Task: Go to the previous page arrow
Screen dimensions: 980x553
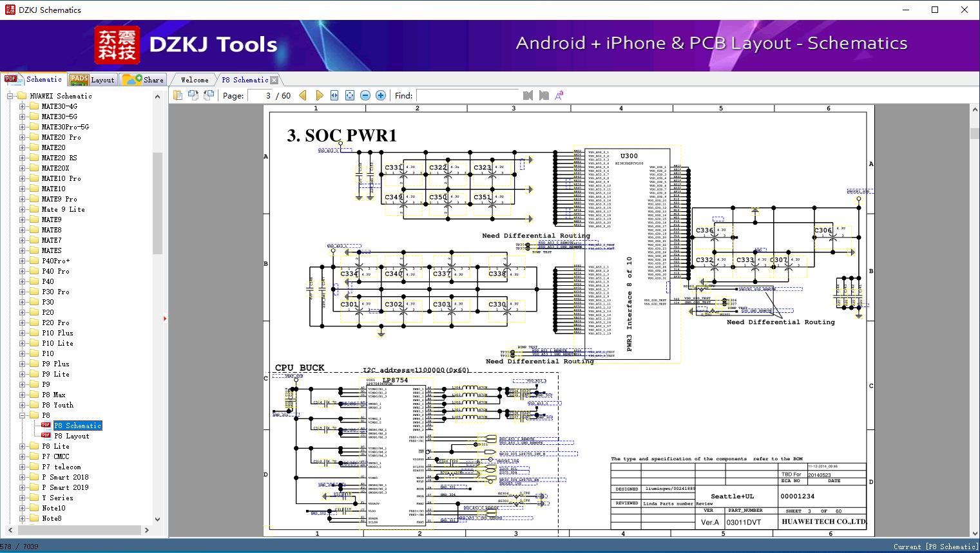Action: click(303, 95)
